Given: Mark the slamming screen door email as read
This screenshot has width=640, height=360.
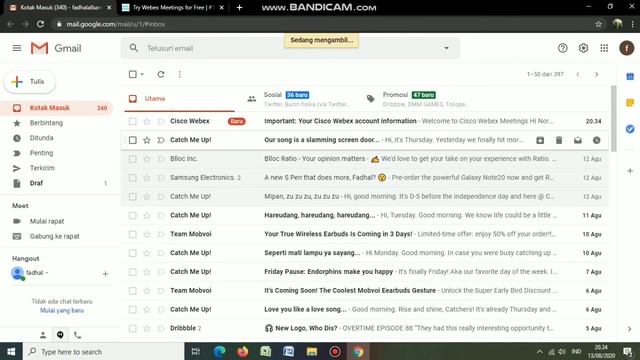Looking at the screenshot, I should click(578, 140).
